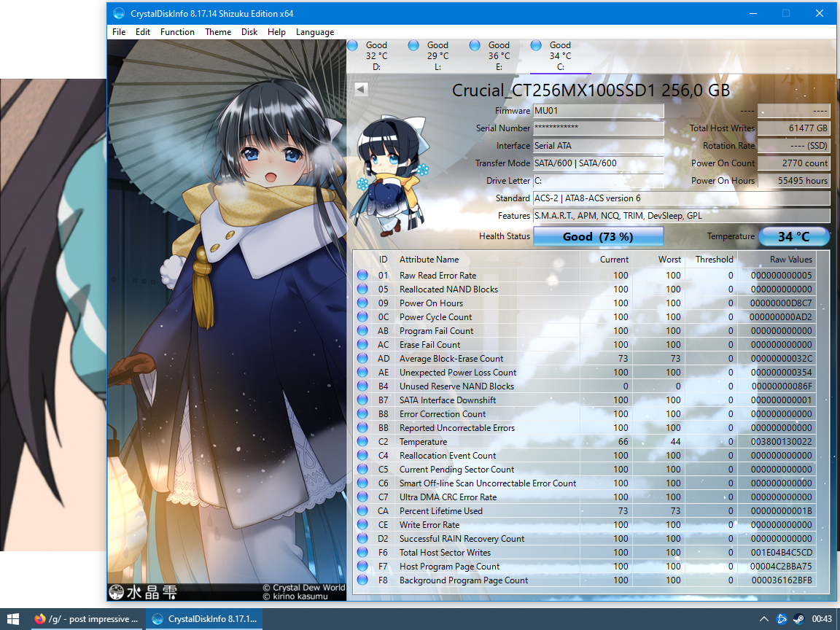Click the Power On Count value 2770 count
This screenshot has width=840, height=630.
(794, 163)
